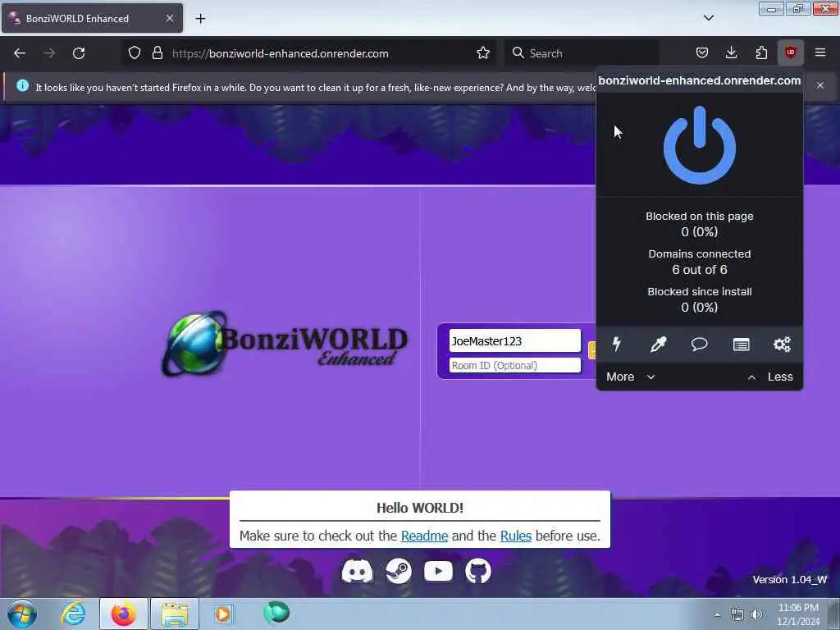Toggle the uBlock Origin power button
Viewport: 840px width, 630px height.
(699, 145)
